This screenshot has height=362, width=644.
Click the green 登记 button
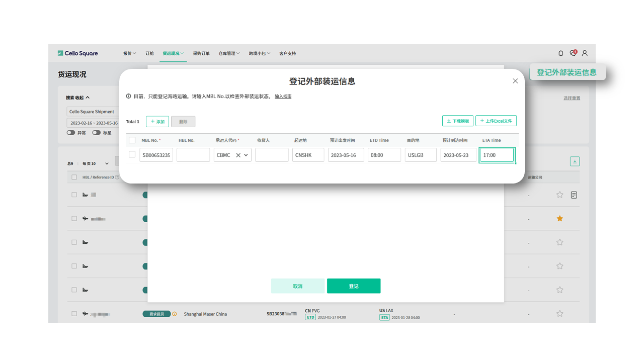354,286
